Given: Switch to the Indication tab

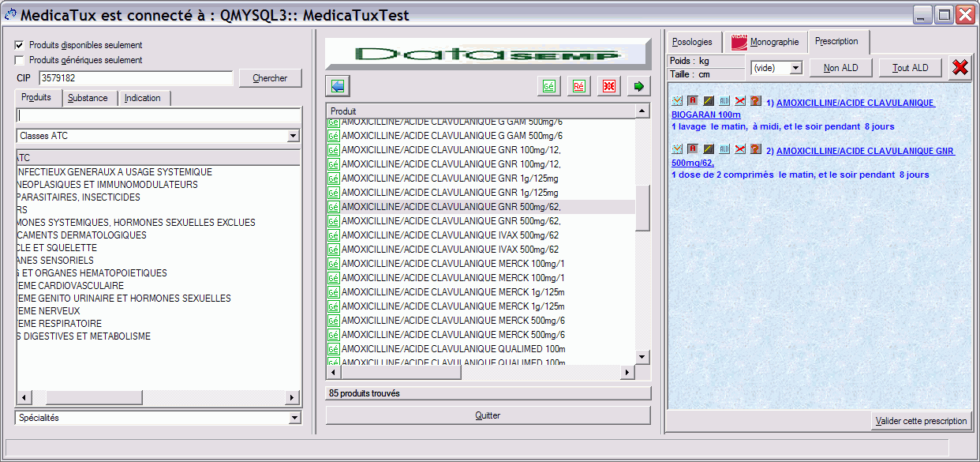Looking at the screenshot, I should [143, 98].
